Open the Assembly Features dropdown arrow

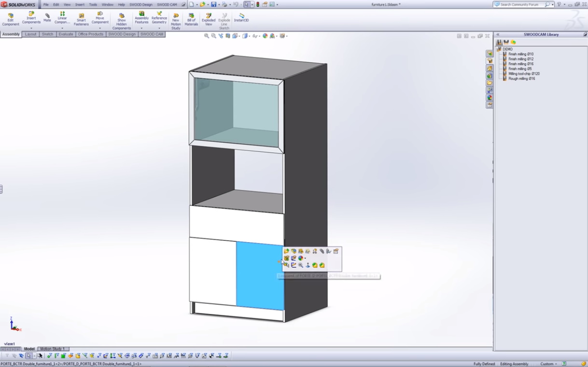[x=141, y=28]
